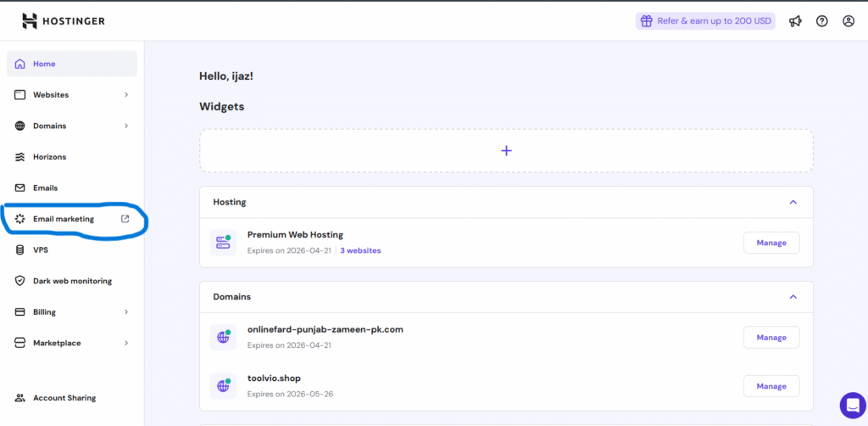This screenshot has height=426, width=868.
Task: Open the live chat bubble icon
Action: point(853,405)
